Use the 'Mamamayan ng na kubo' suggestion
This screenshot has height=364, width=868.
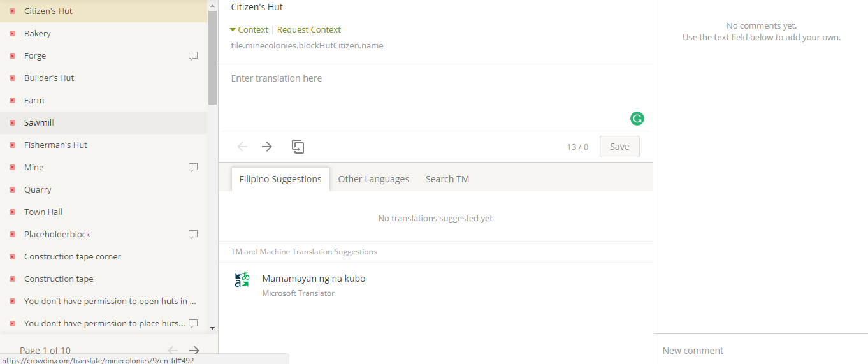click(314, 279)
